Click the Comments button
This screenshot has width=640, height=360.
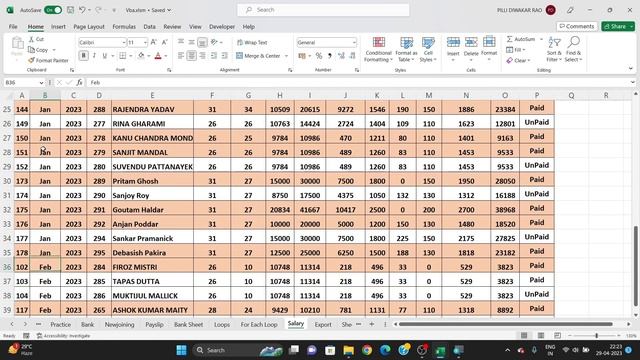click(x=577, y=26)
